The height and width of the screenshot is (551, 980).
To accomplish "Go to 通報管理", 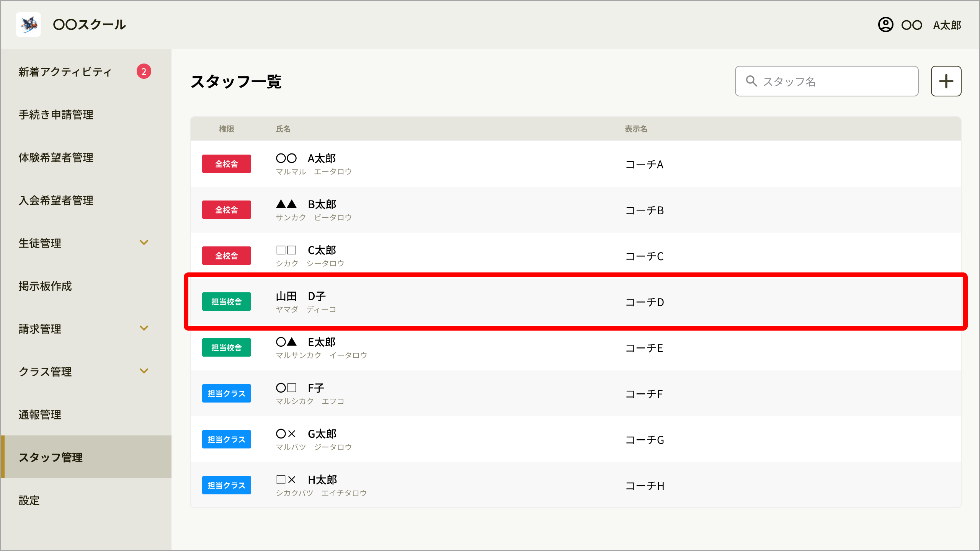I will (x=40, y=414).
